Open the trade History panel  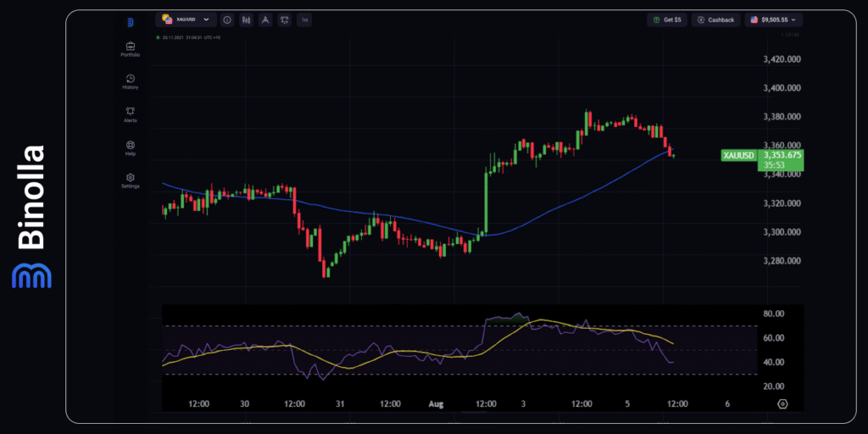[131, 81]
